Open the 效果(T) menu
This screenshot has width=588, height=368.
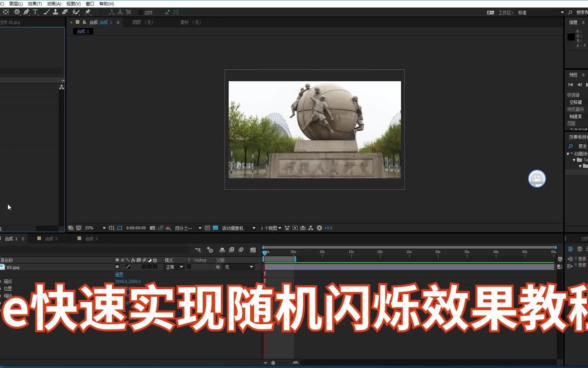[x=34, y=4]
